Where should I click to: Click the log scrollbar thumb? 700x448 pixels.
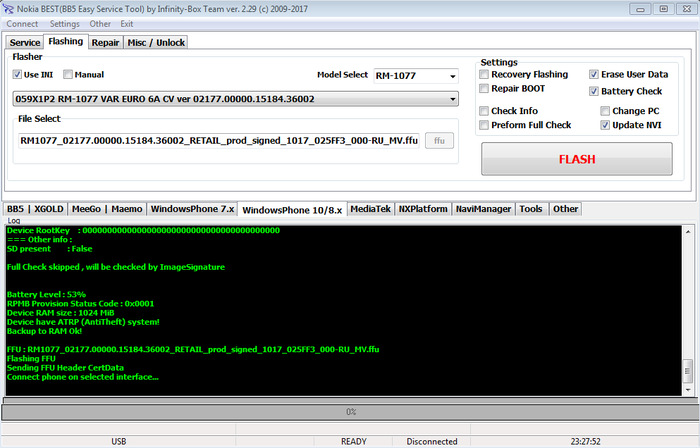point(688,371)
